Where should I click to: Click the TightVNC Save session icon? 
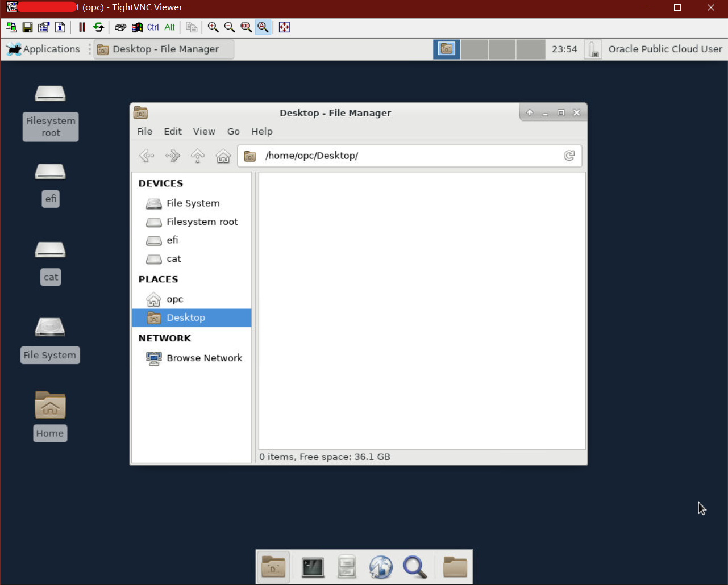(x=27, y=27)
